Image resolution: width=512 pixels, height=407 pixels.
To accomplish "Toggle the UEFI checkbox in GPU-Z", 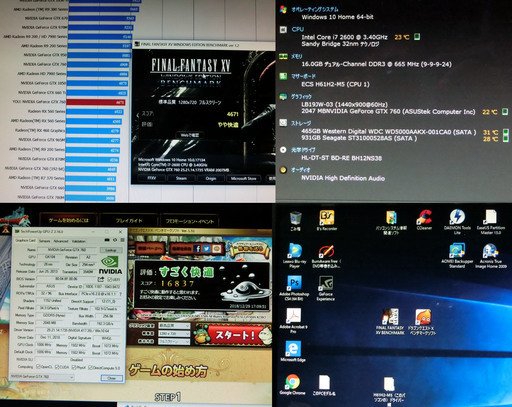I will coord(110,279).
